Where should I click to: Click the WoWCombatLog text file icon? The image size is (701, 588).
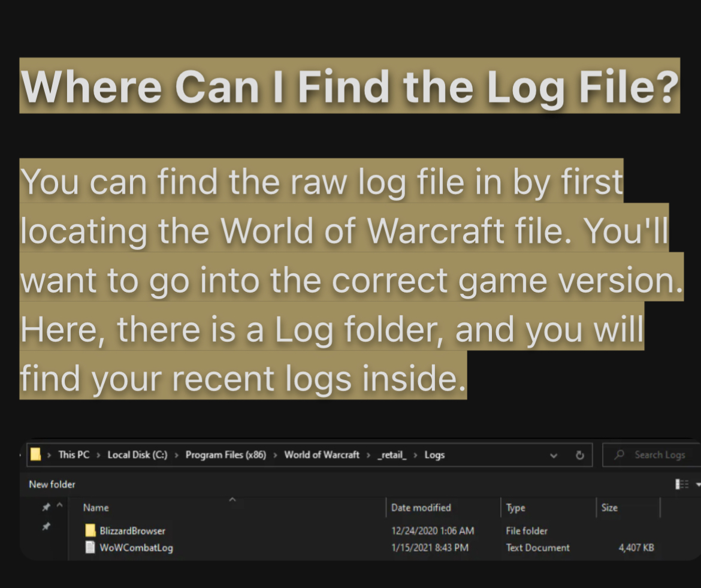point(90,547)
